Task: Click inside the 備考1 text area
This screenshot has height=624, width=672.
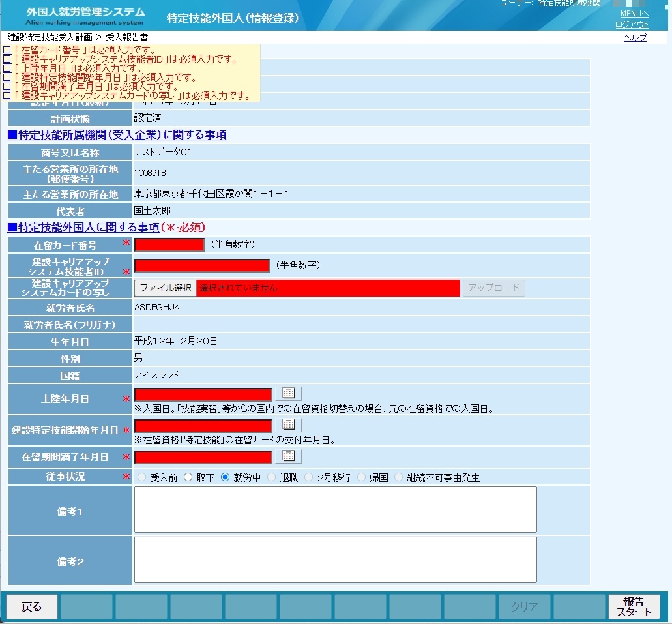Action: point(336,509)
